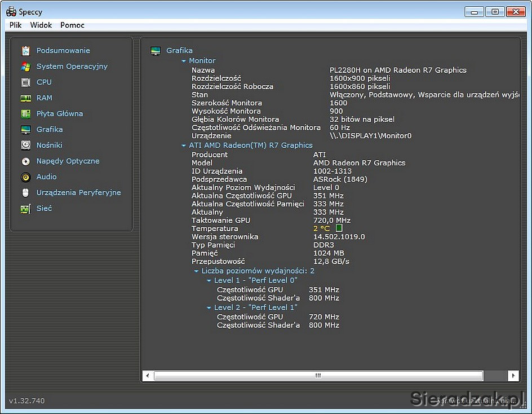Open the Widok menu
Image resolution: width=532 pixels, height=414 pixels.
tap(41, 25)
